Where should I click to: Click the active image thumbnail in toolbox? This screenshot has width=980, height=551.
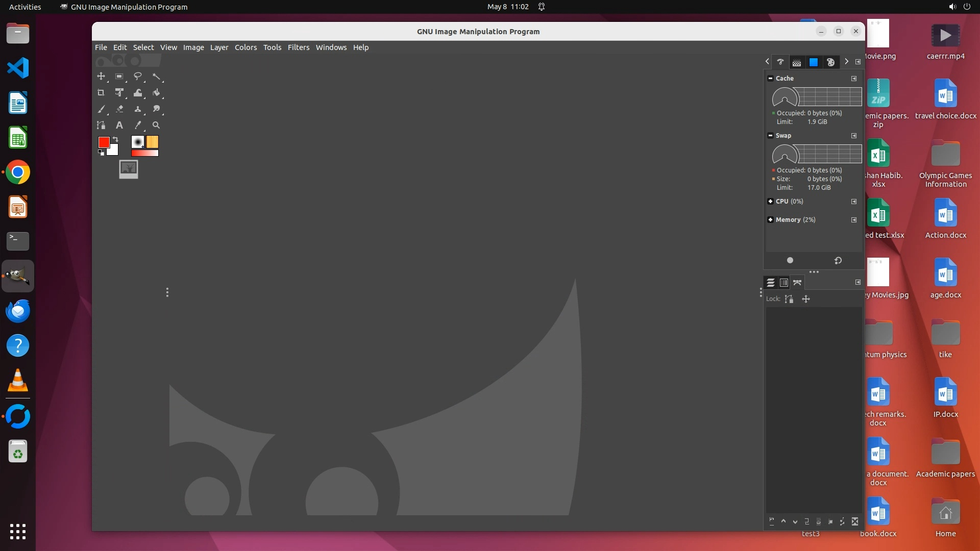pyautogui.click(x=129, y=169)
